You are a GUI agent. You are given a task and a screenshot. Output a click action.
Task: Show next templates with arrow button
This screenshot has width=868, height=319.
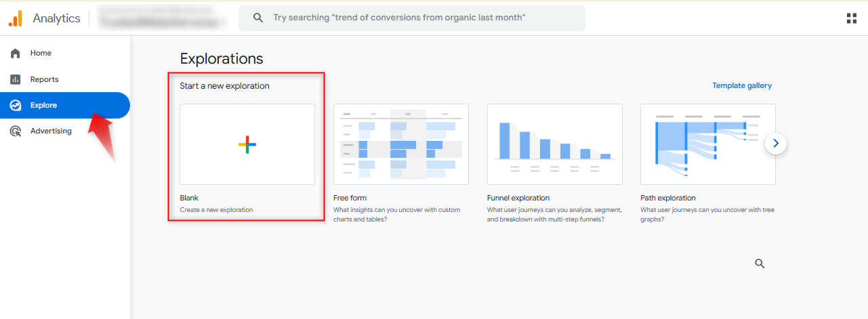(776, 144)
